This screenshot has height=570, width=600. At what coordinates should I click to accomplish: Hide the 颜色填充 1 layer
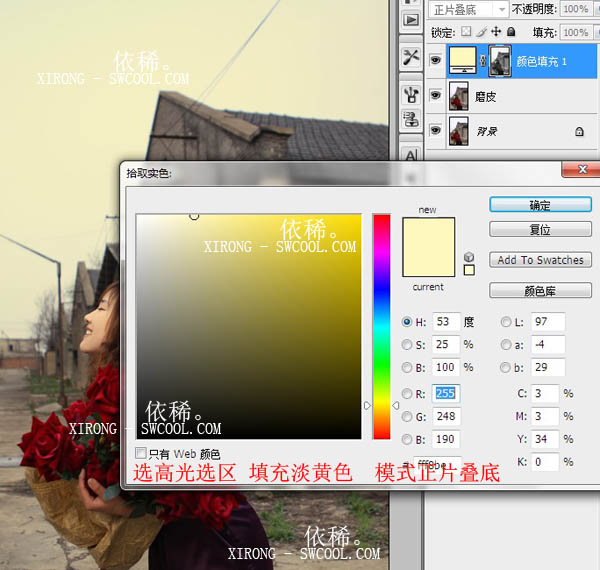(435, 60)
